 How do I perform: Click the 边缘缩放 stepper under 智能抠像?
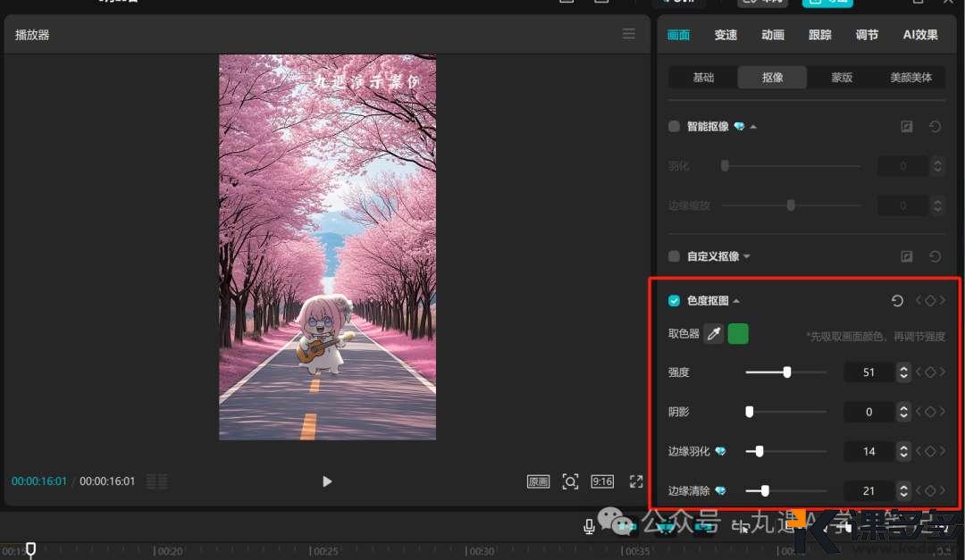[x=937, y=205]
